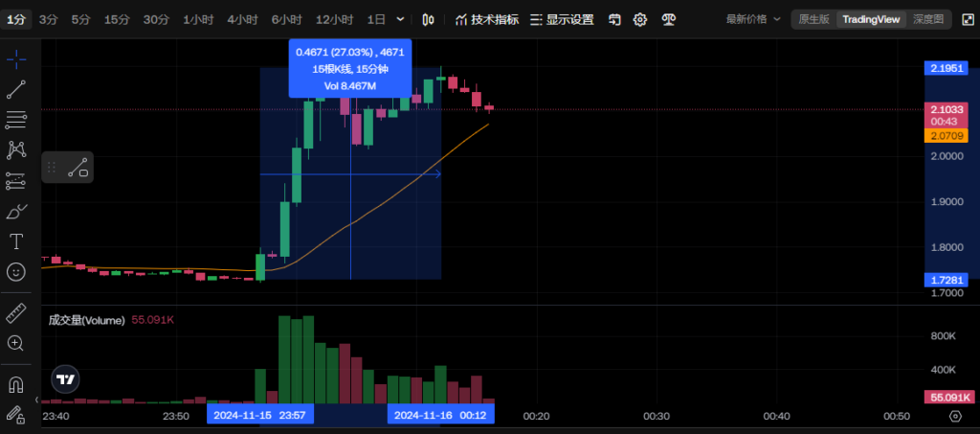The height and width of the screenshot is (434, 980).
Task: Click the fullscreen expand icon
Action: pyautogui.click(x=965, y=19)
